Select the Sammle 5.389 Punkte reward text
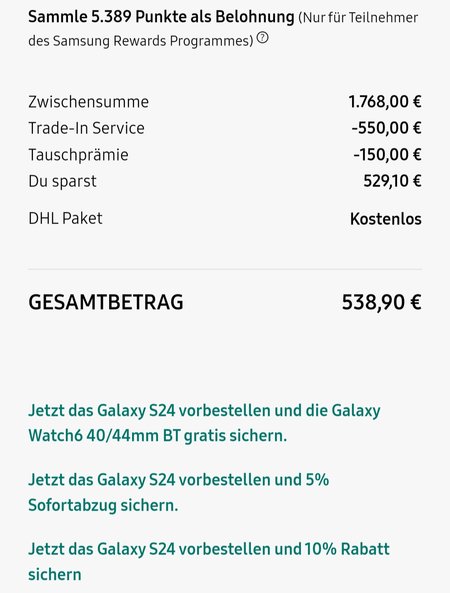Image resolution: width=450 pixels, height=593 pixels. coord(161,17)
